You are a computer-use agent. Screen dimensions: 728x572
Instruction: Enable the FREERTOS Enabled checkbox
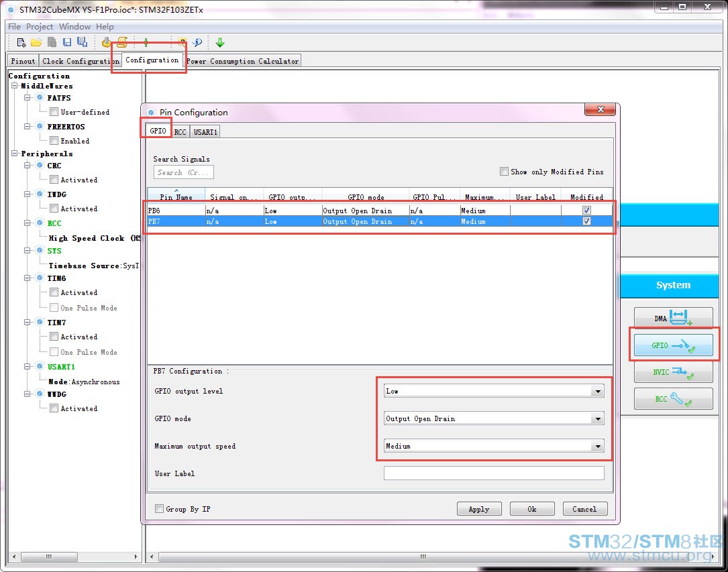pos(54,141)
